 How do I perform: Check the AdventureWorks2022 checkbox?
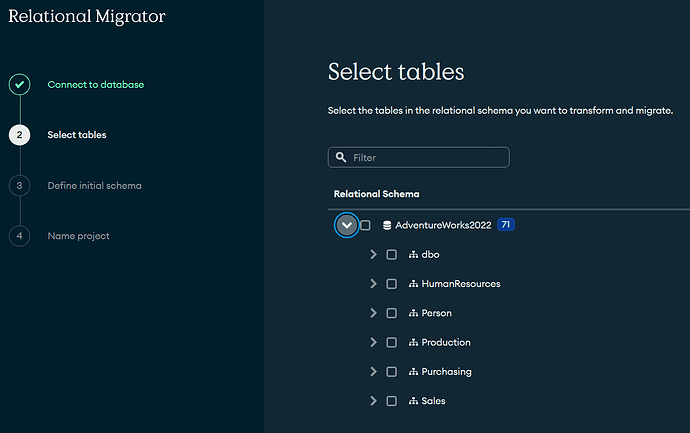[x=365, y=225]
